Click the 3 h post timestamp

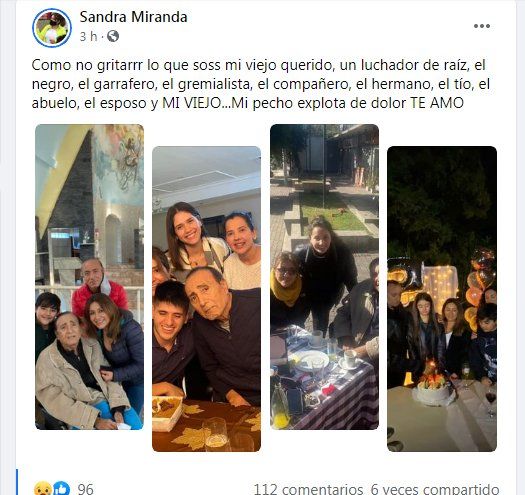click(88, 37)
